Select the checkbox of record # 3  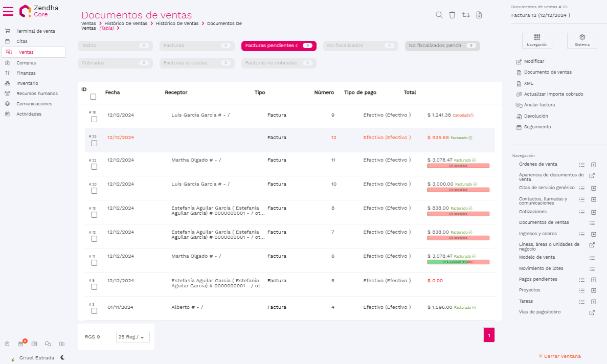click(94, 311)
